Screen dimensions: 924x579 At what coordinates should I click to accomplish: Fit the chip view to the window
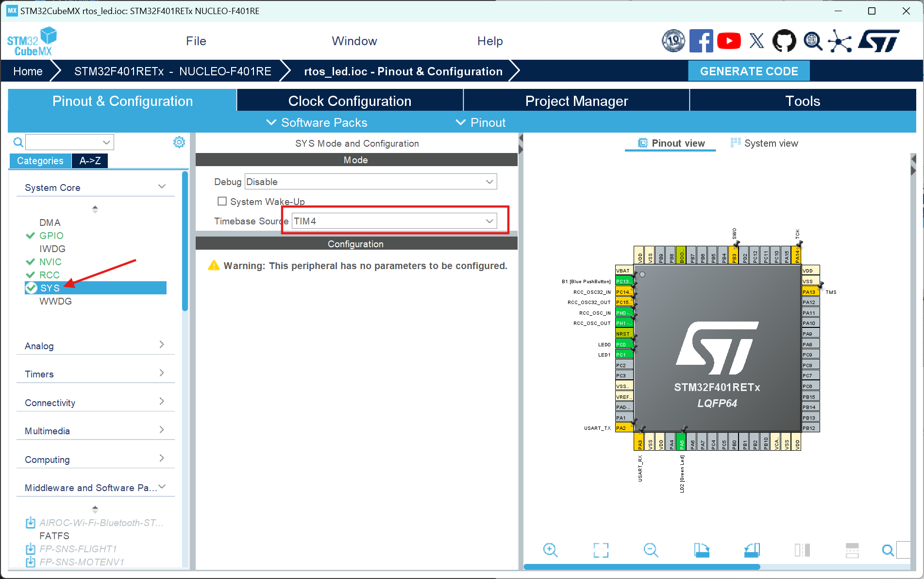(x=601, y=550)
